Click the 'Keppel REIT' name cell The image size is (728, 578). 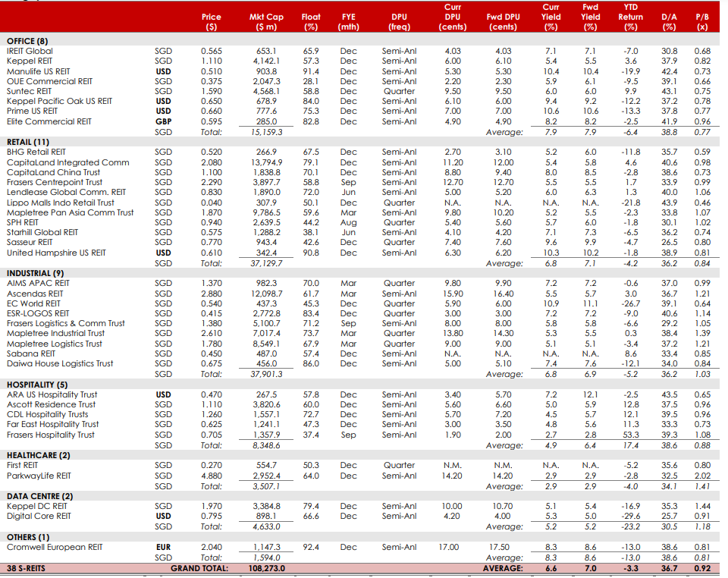pyautogui.click(x=30, y=61)
